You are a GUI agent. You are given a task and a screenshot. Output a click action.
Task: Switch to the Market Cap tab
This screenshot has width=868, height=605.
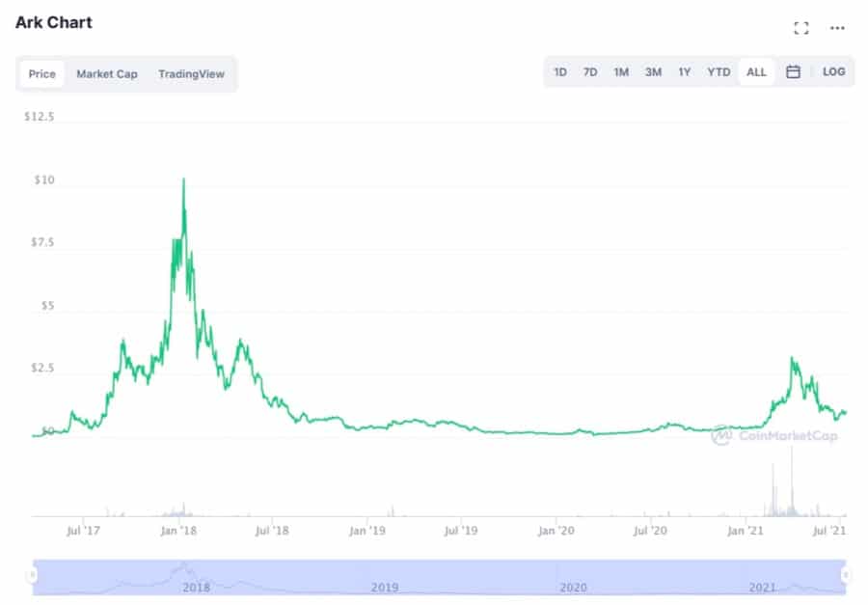[x=107, y=74]
